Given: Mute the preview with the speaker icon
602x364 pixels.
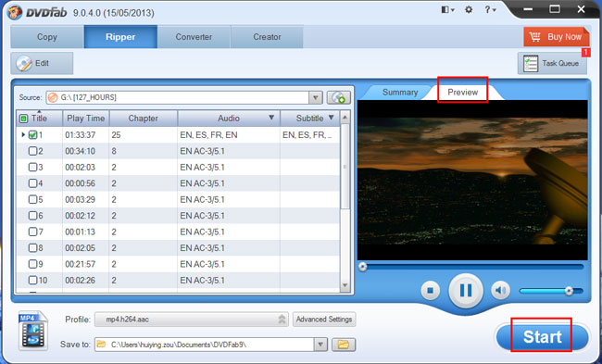Looking at the screenshot, I should click(500, 291).
